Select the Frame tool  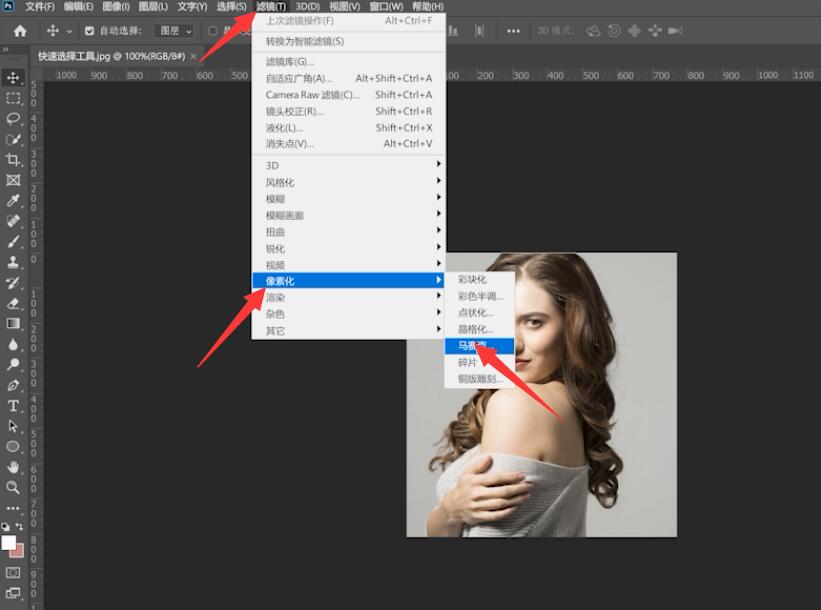(x=13, y=180)
